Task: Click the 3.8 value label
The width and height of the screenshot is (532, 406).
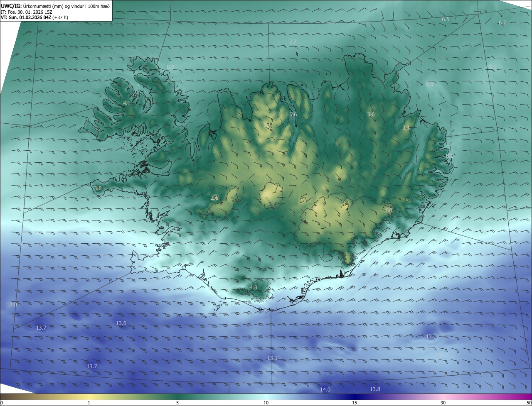Action: click(98, 188)
